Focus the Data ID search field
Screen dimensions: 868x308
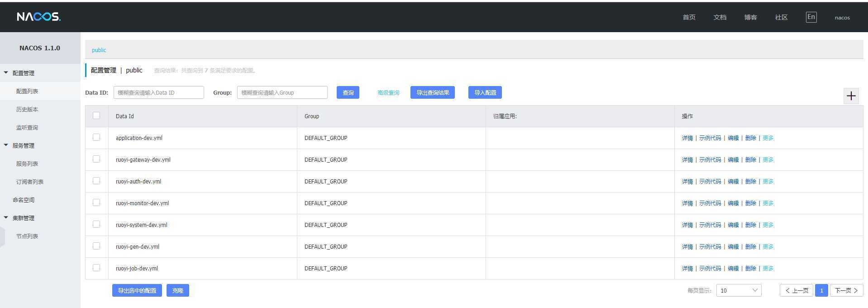(x=159, y=92)
